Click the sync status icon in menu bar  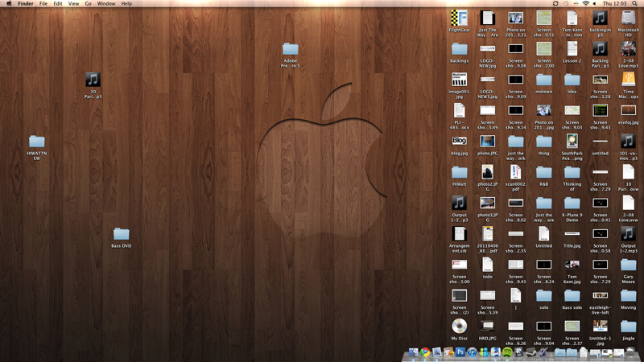(x=555, y=4)
